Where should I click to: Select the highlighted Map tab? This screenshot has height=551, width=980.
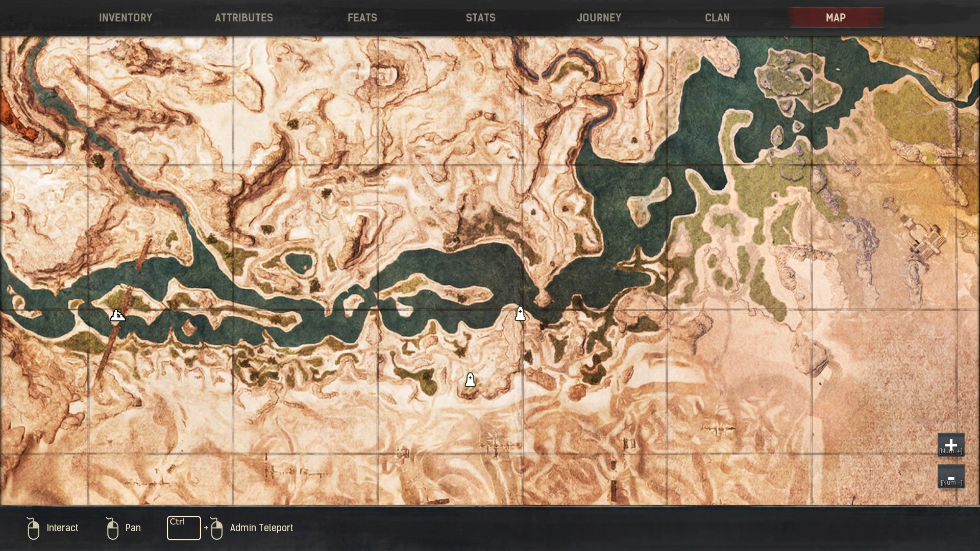[x=836, y=18]
